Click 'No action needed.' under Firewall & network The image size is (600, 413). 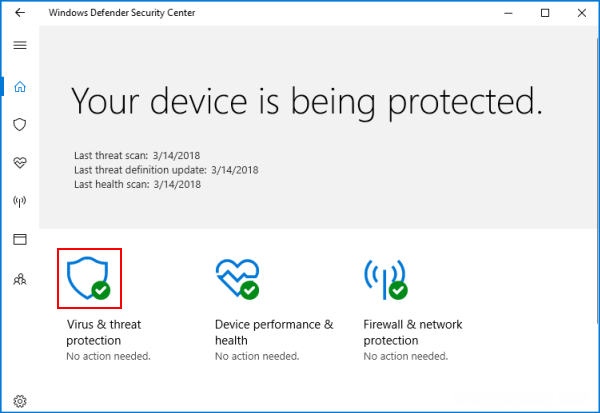pos(406,356)
